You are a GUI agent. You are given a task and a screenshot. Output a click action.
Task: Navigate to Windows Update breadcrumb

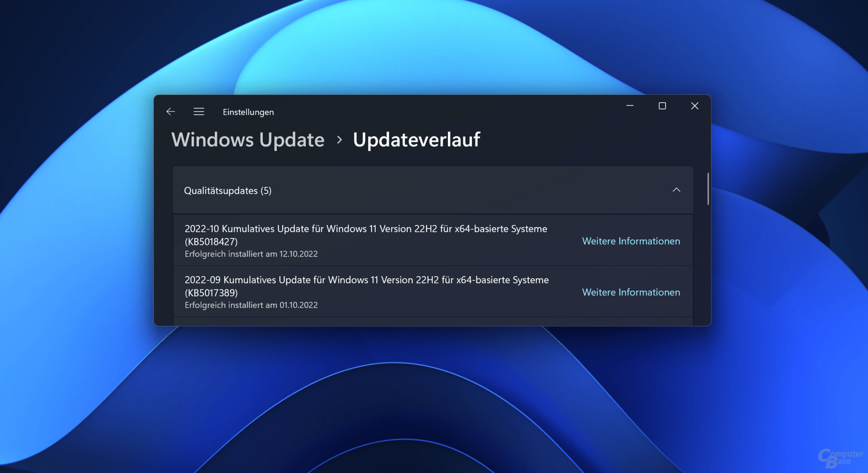(x=248, y=140)
